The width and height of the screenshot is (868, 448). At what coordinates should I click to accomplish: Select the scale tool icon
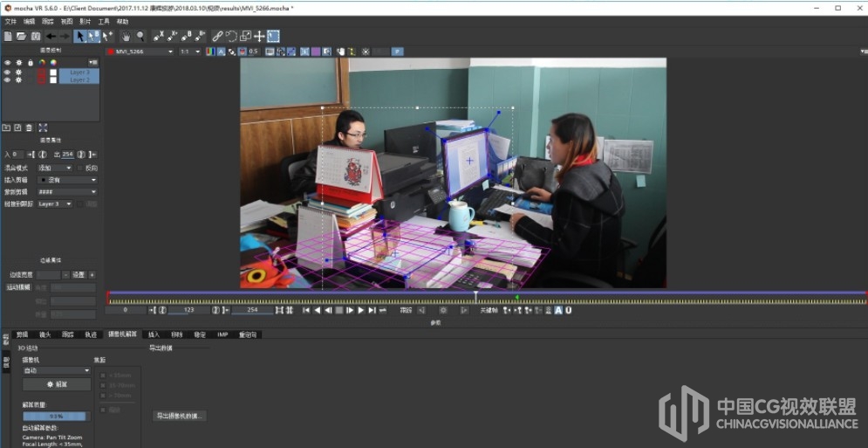tap(246, 37)
